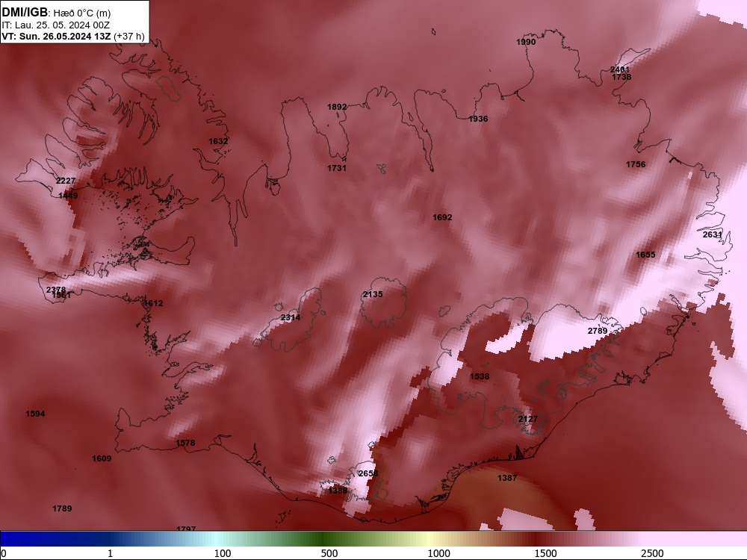
Task: Click the map value 1789
Action: [x=62, y=508]
